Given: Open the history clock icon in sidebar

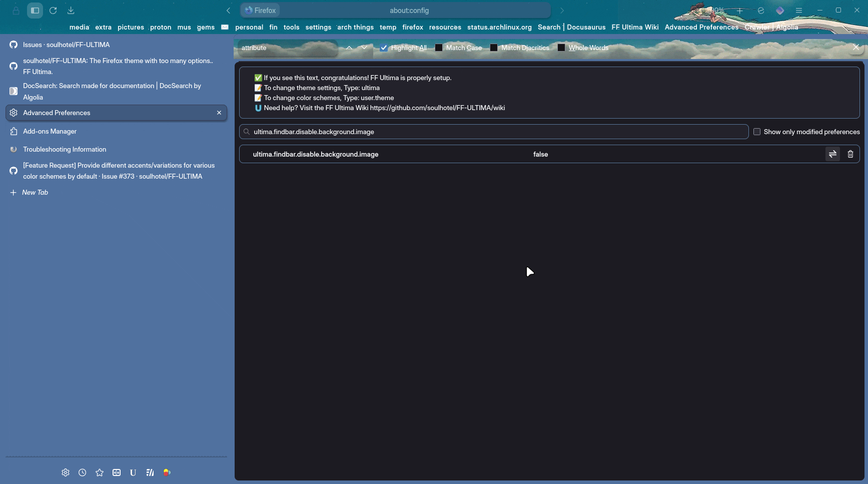Looking at the screenshot, I should pyautogui.click(x=83, y=472).
